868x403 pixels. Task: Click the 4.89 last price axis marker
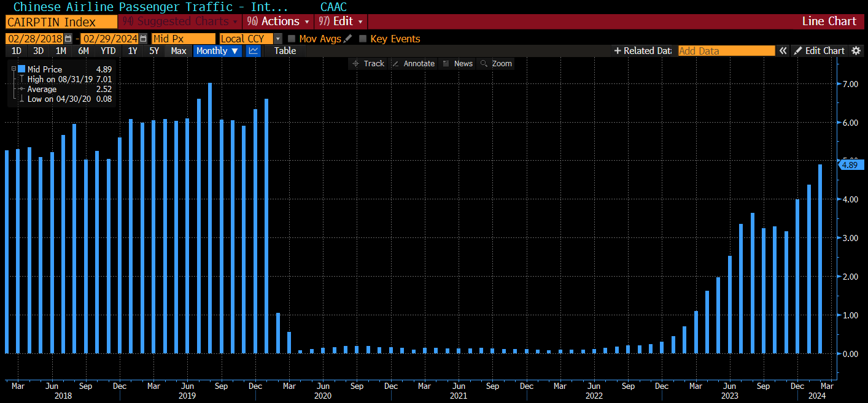(851, 164)
